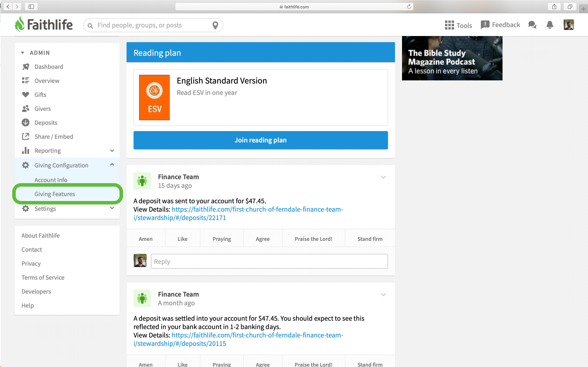Select Deposits in admin menu

(x=46, y=123)
